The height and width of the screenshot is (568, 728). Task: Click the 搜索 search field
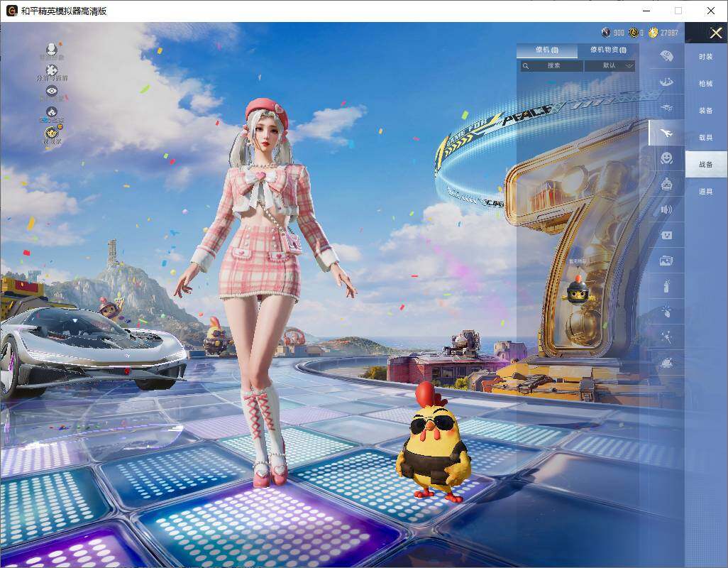click(551, 65)
